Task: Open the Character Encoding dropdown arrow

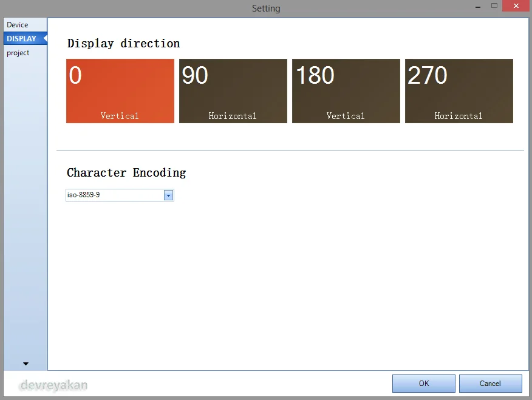Action: [x=168, y=195]
